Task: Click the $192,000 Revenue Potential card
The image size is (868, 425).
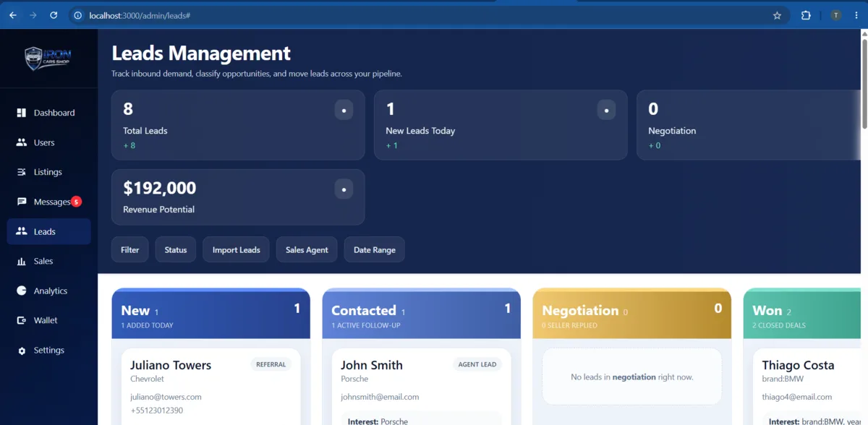Action: [x=238, y=197]
